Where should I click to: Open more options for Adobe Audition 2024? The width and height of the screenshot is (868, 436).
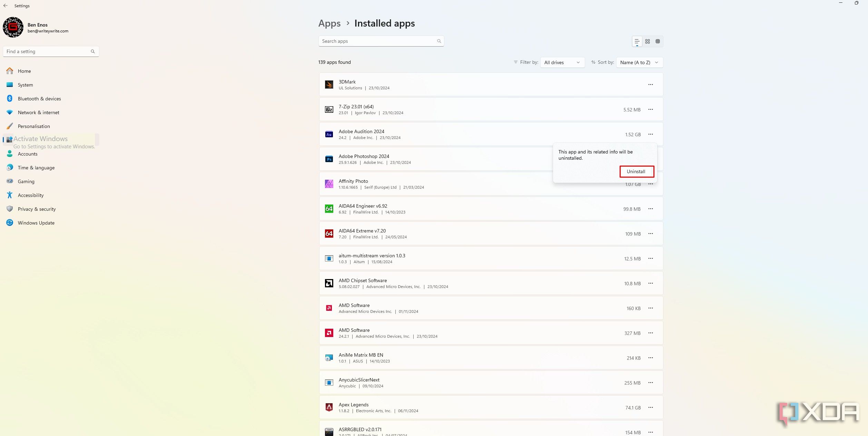click(650, 134)
